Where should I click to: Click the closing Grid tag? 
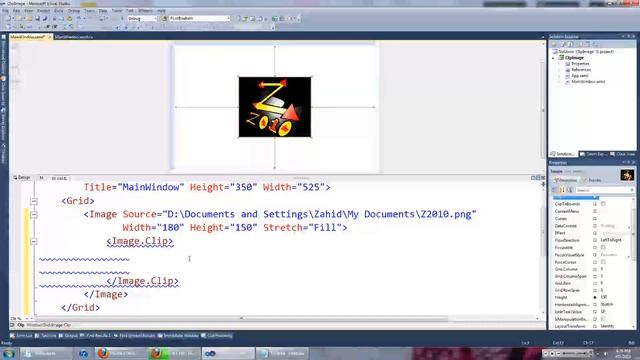point(80,308)
